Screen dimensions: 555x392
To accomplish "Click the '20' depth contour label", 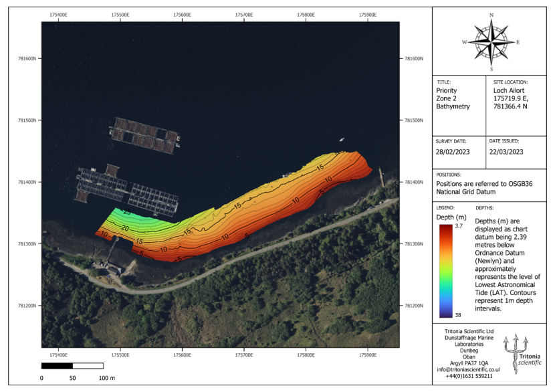I will [125, 228].
